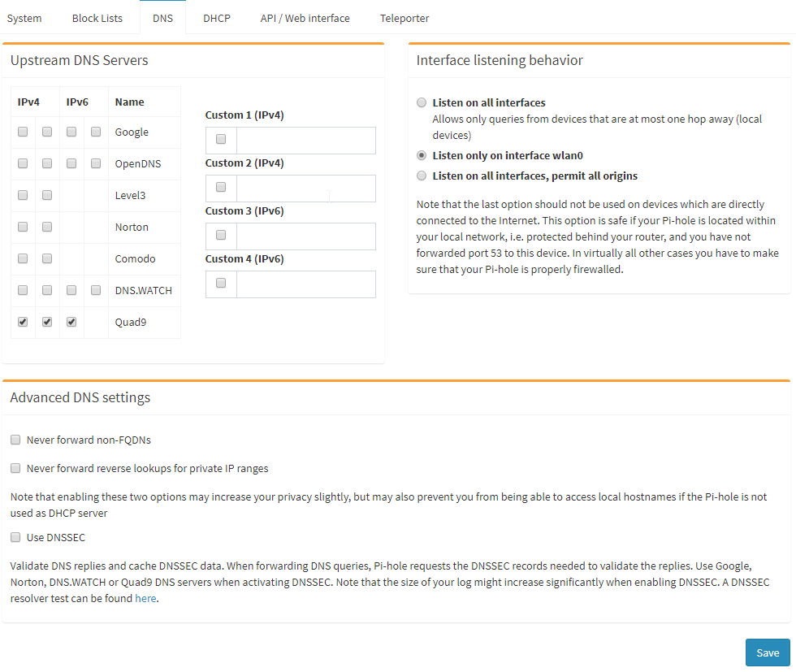Viewport: 796px width, 672px height.
Task: Uncheck Quad9 second IPv4 checkbox
Action: pos(47,322)
